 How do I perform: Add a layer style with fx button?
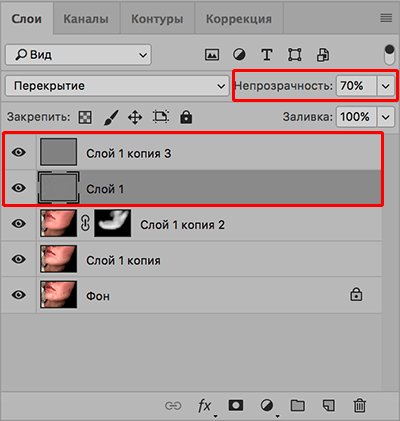point(205,406)
